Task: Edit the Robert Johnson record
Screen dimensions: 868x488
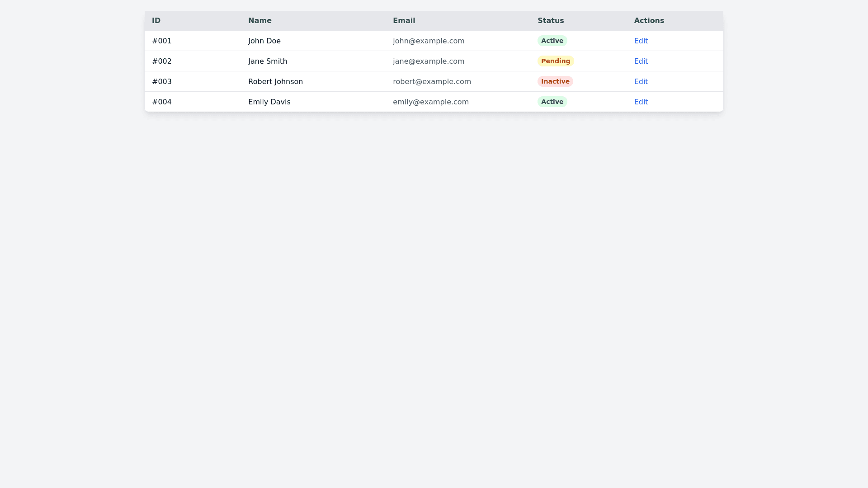Action: tap(641, 81)
